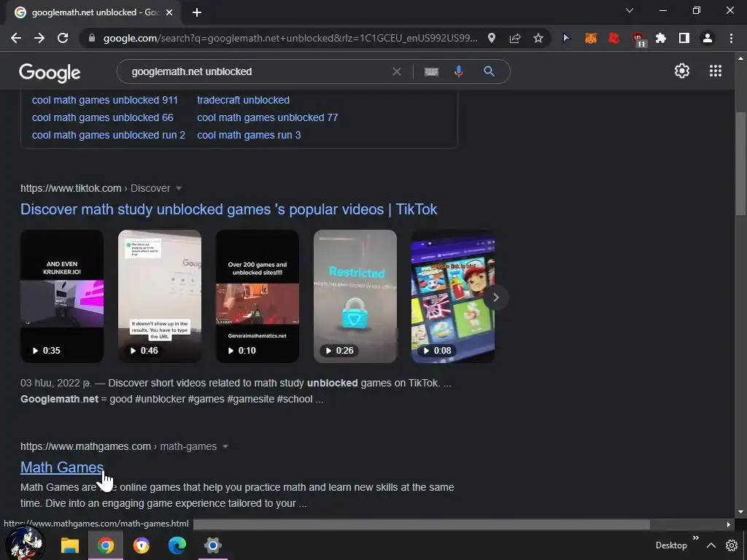
Task: Reload the current page
Action: [63, 38]
